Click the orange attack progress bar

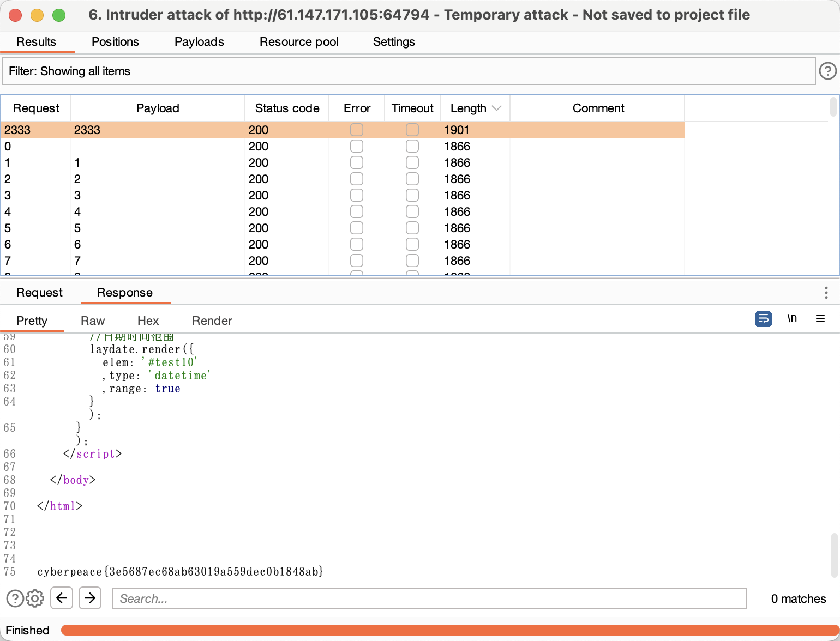[x=449, y=630]
